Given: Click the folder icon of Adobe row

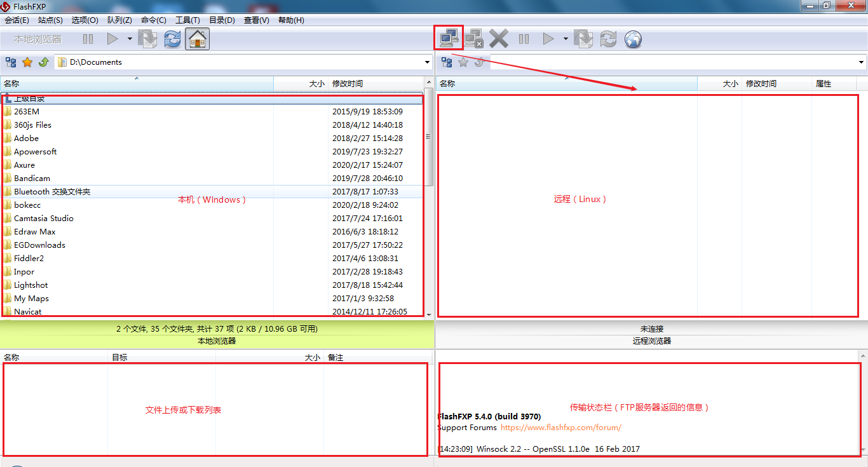Looking at the screenshot, I should click(8, 138).
